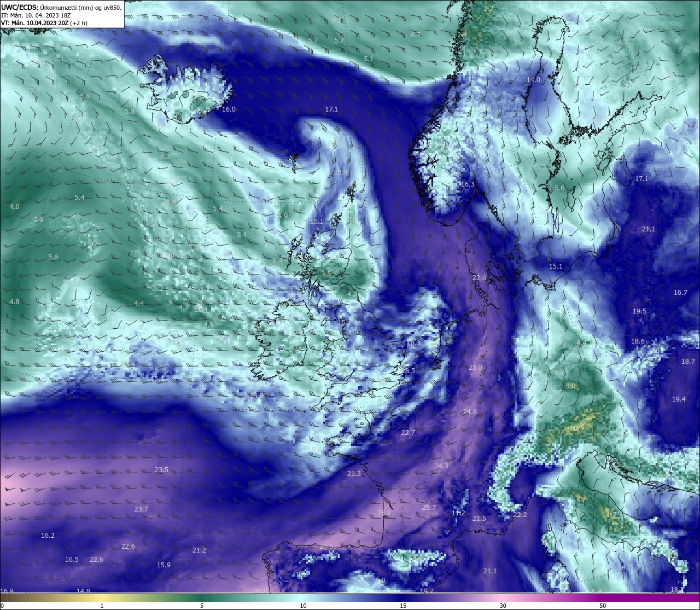700x610 pixels.
Task: Click the 21.2 map value
Action: click(199, 550)
